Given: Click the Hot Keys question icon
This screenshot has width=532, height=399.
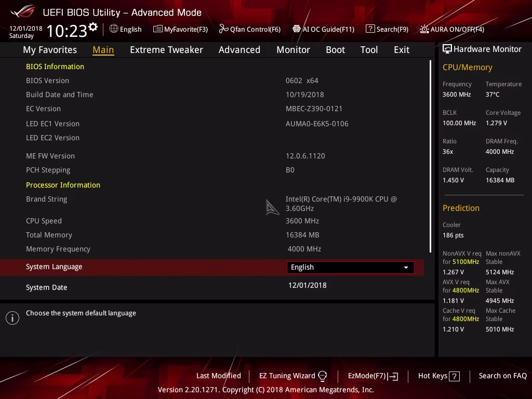Looking at the screenshot, I should coord(454,376).
